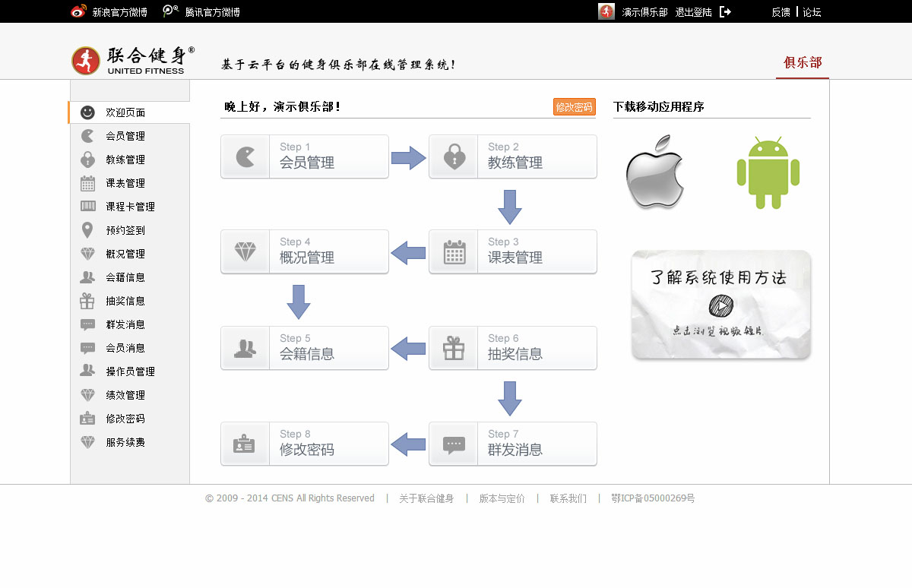Open Tencent official Weibo icon

click(171, 11)
